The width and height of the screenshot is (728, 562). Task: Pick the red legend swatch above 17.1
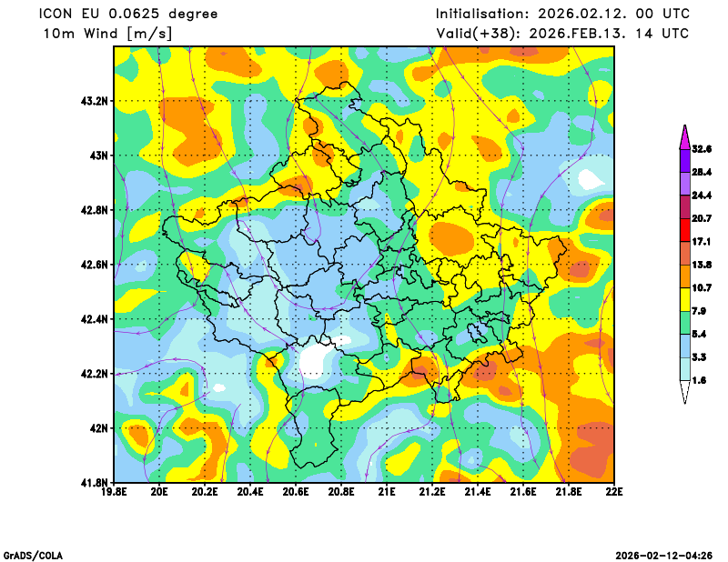click(684, 230)
